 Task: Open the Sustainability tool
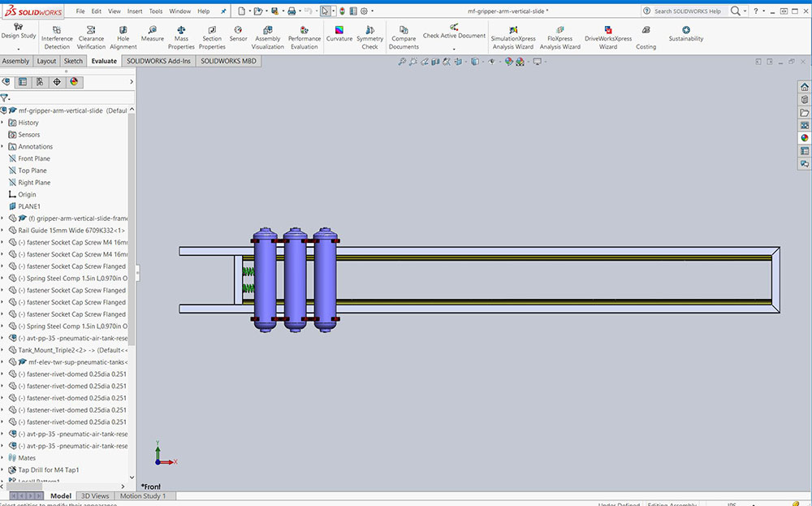pyautogui.click(x=686, y=33)
